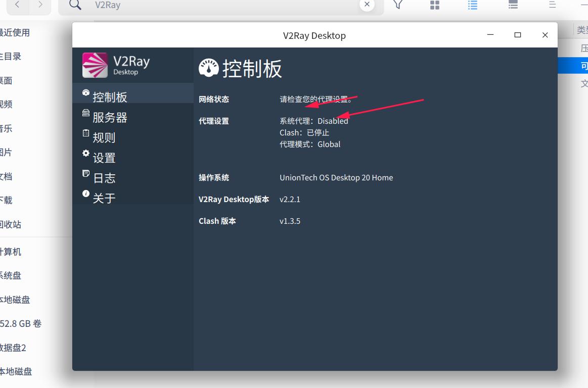Screen dimensions: 588x388
Task: Click the 操作系统 label
Action: tap(214, 178)
